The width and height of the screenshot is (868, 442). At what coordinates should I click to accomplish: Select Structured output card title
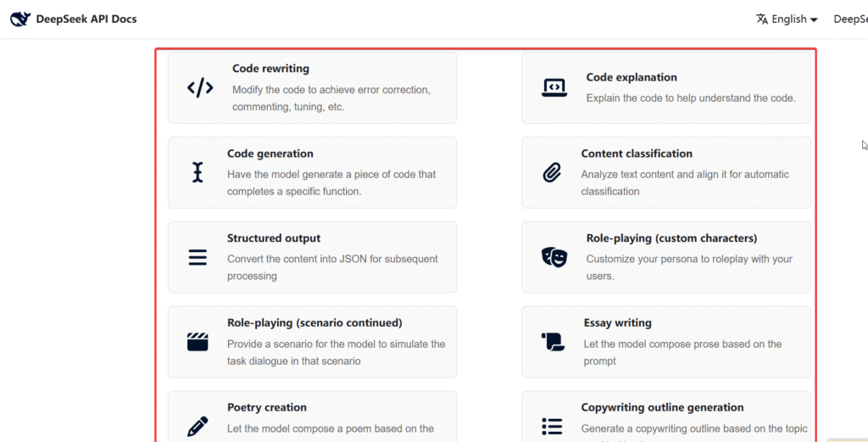coord(274,238)
